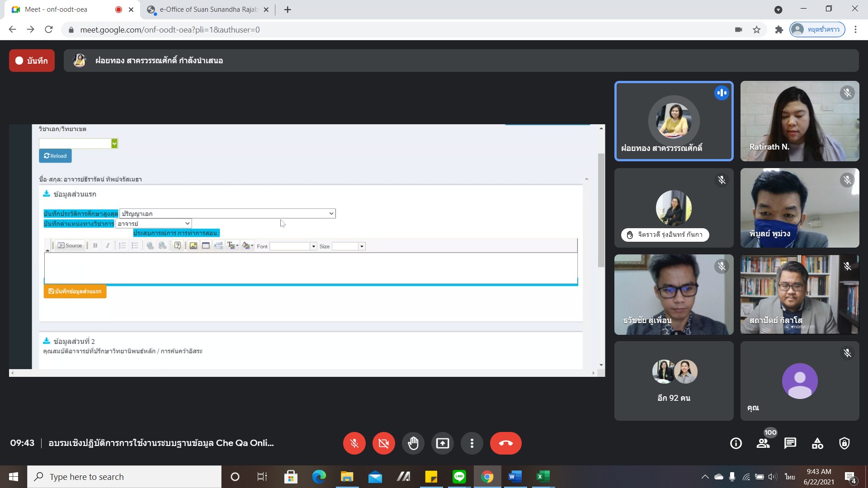Toggle the microphone mute button
Image resolution: width=868 pixels, height=488 pixels.
coord(354,443)
